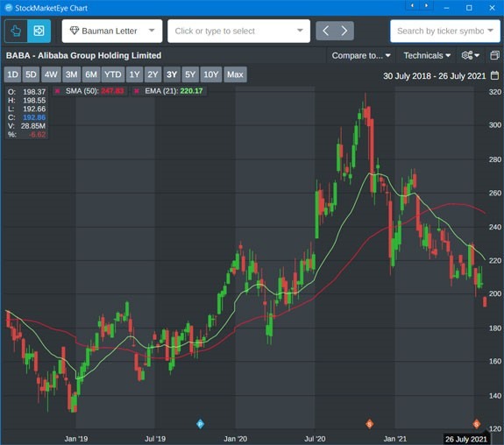Switch to 10Y time range
This screenshot has height=445, width=504.
[211, 74]
